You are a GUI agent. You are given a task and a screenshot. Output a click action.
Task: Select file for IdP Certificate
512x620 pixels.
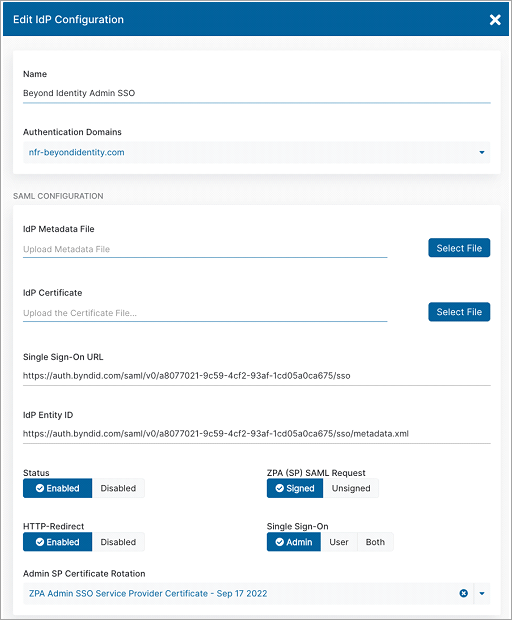coord(459,312)
